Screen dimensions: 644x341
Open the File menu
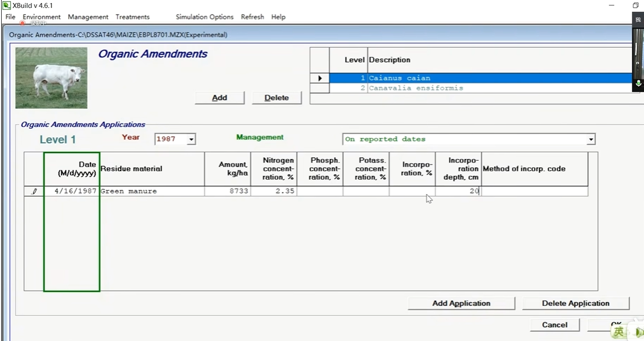(10, 17)
